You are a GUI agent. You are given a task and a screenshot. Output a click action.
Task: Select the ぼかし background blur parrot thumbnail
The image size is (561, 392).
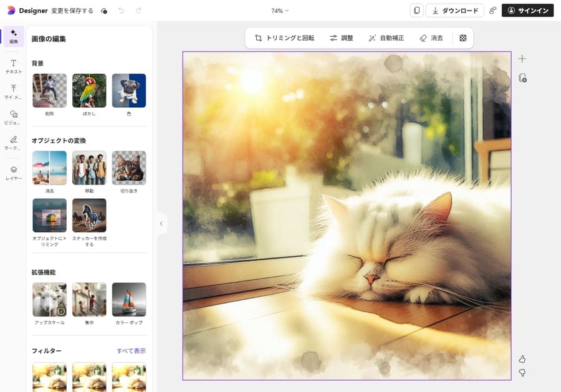89,90
